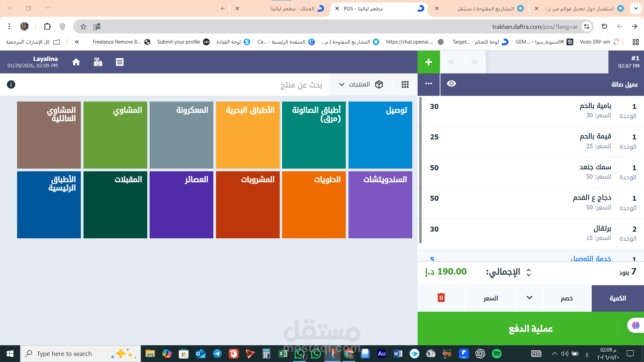Viewport: 644px width, 362px height.
Task: Open the cash register icon in header
Action: [x=98, y=62]
